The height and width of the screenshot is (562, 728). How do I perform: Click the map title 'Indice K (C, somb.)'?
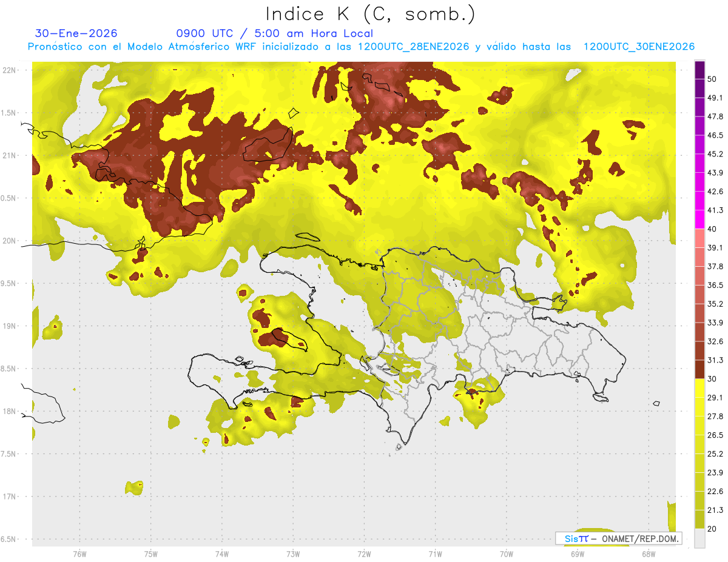pyautogui.click(x=371, y=14)
